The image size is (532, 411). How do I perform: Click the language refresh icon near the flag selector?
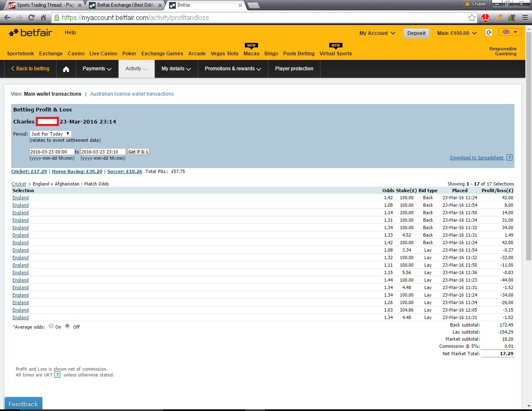489,32
